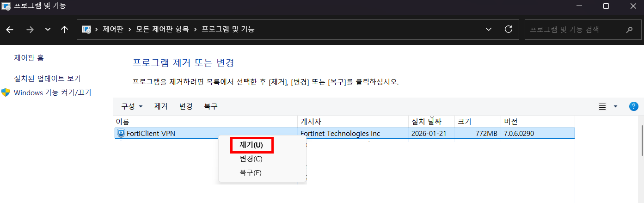This screenshot has width=644, height=203.
Task: Open help with the question mark icon
Action: click(x=634, y=106)
